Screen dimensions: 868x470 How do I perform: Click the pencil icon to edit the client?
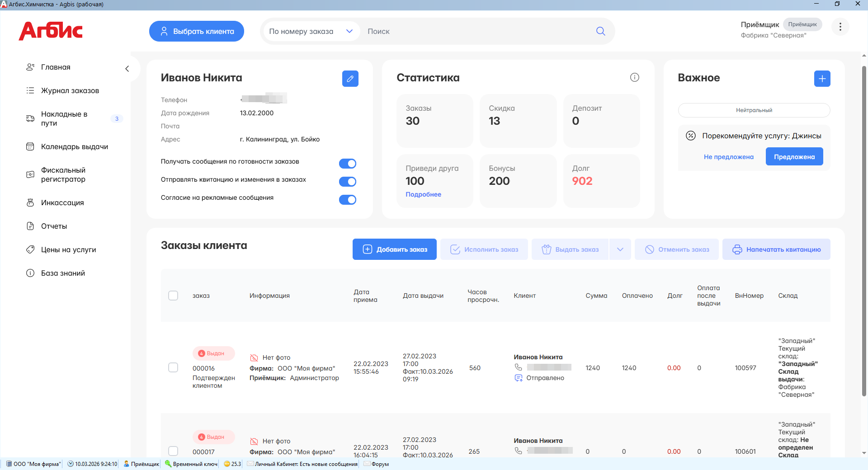coord(350,79)
